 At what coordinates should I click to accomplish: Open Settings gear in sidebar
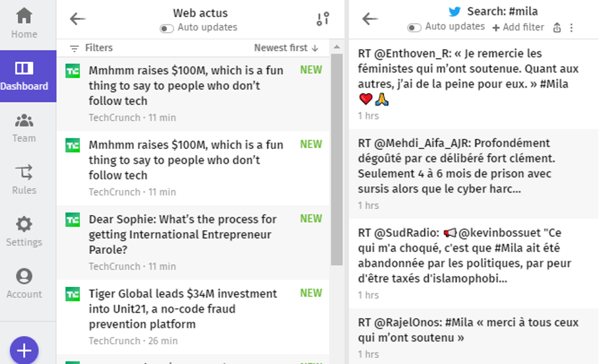(24, 224)
